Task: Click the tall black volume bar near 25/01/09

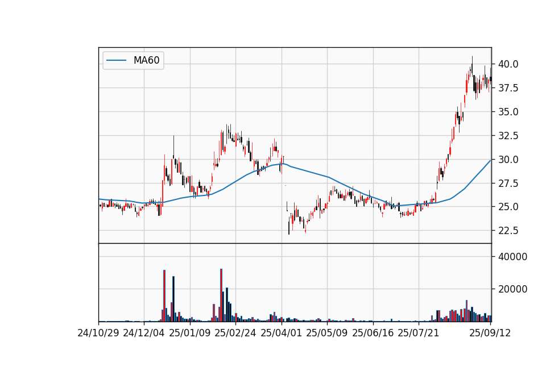Action: [x=173, y=299]
